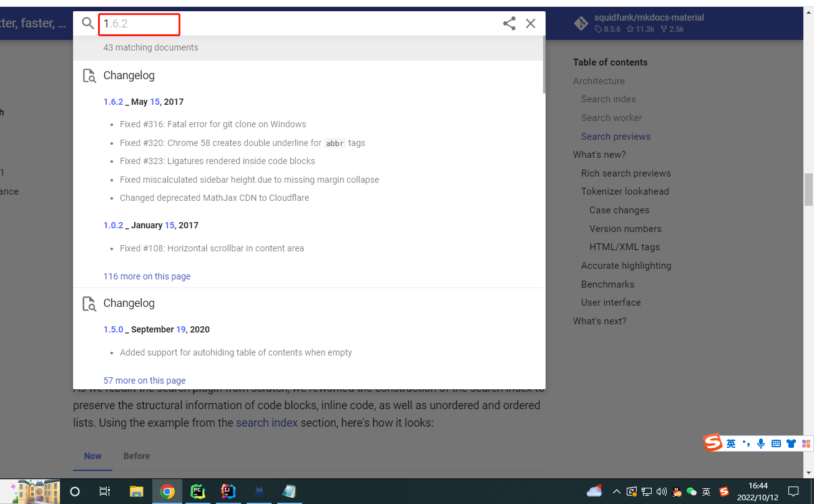The width and height of the screenshot is (814, 504).
Task: Go to Search worker in table of contents
Action: click(611, 118)
